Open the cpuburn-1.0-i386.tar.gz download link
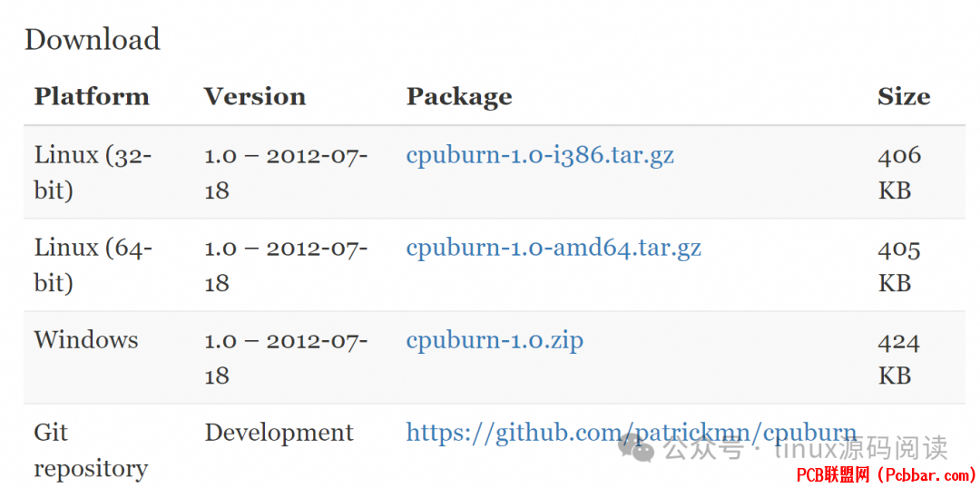 point(540,154)
